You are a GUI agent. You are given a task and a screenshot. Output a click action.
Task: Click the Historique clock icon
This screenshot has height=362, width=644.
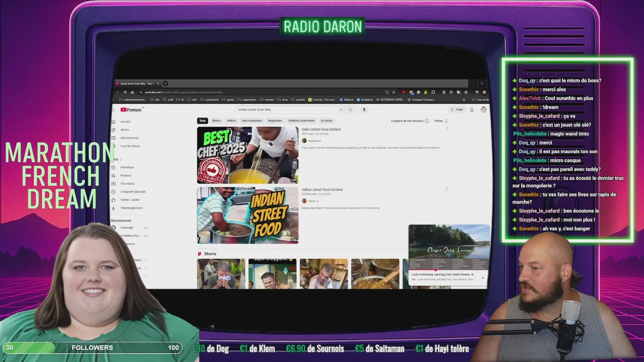click(113, 167)
